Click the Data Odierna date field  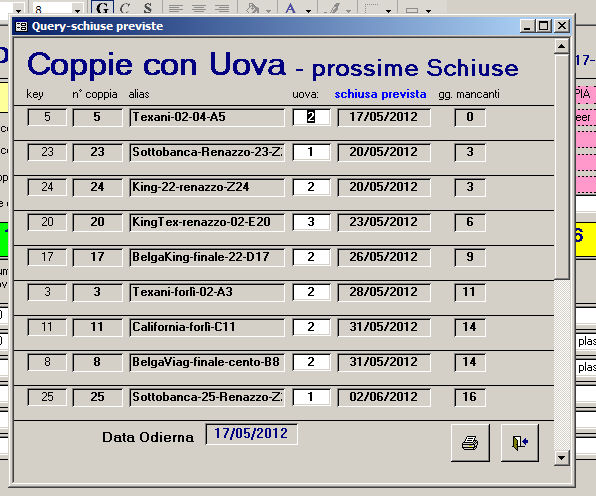coord(251,434)
